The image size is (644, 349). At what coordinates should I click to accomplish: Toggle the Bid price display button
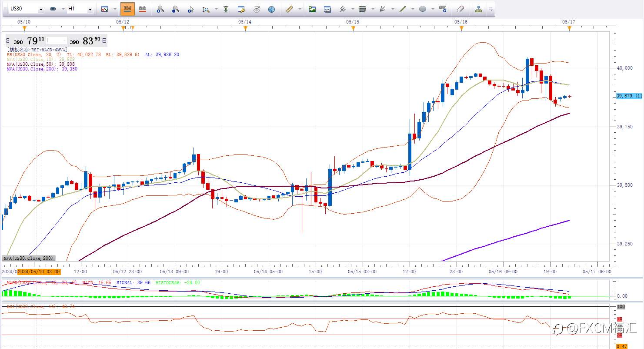click(127, 9)
